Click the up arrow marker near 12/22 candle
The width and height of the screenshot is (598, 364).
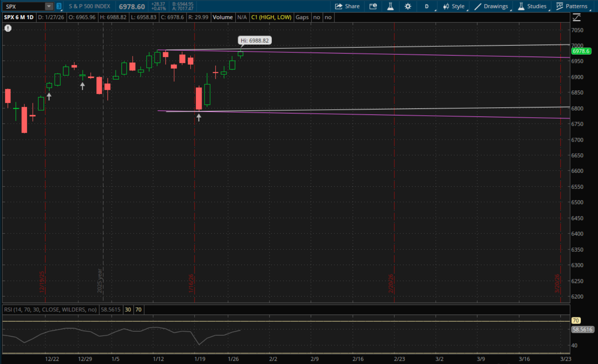click(49, 96)
